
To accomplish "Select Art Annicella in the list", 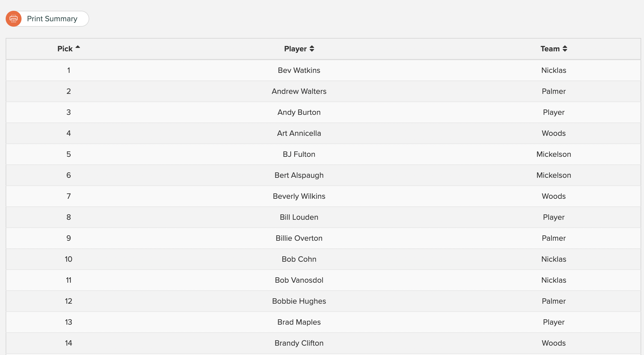I will [x=299, y=133].
